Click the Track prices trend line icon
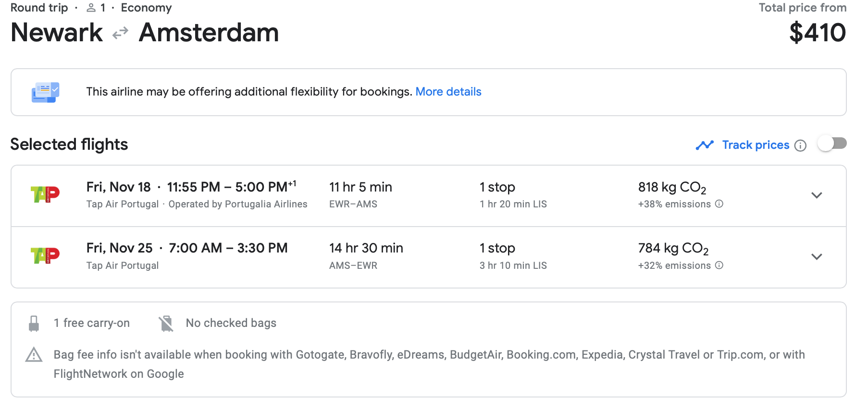Screen dimensions: 868x409 705,145
